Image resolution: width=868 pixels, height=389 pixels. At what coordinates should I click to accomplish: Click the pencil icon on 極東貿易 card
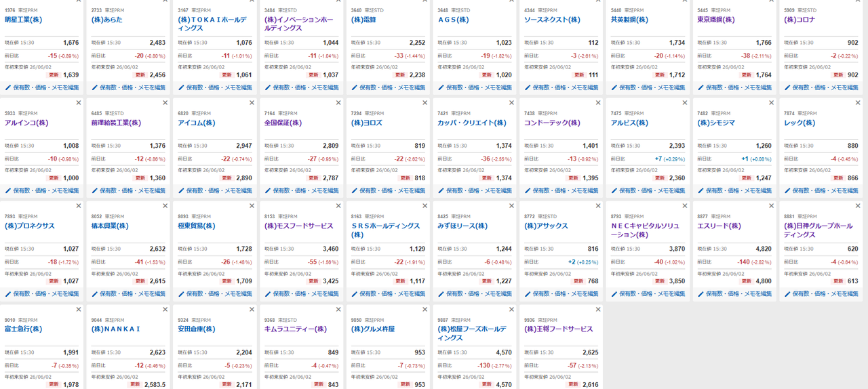[x=181, y=294]
